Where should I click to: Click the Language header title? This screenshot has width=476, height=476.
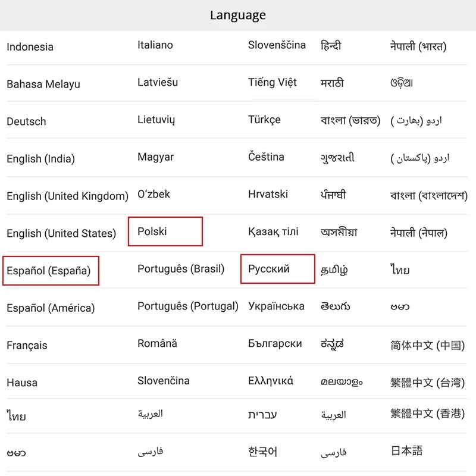coord(238,15)
